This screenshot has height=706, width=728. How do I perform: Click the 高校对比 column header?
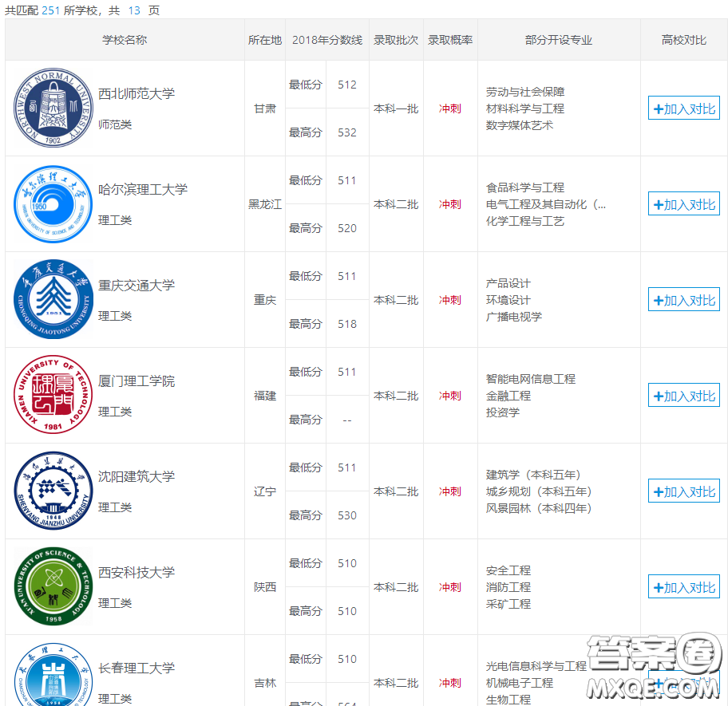(x=684, y=40)
